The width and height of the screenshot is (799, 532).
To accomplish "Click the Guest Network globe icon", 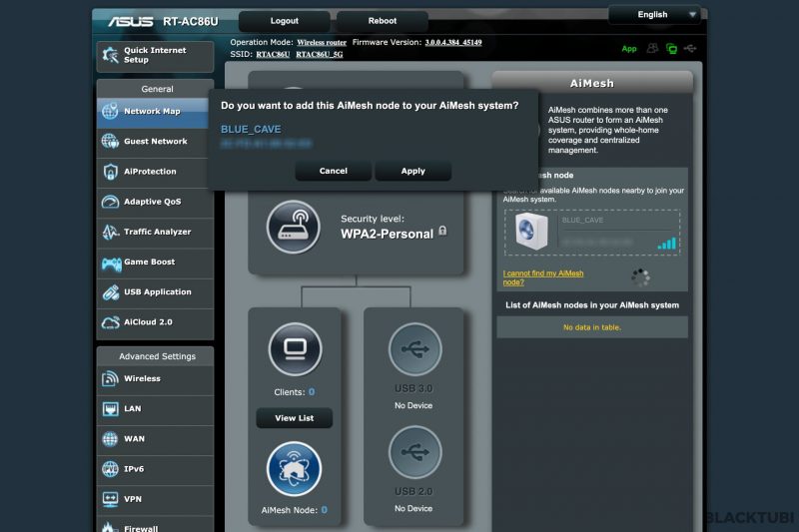I will (x=110, y=141).
